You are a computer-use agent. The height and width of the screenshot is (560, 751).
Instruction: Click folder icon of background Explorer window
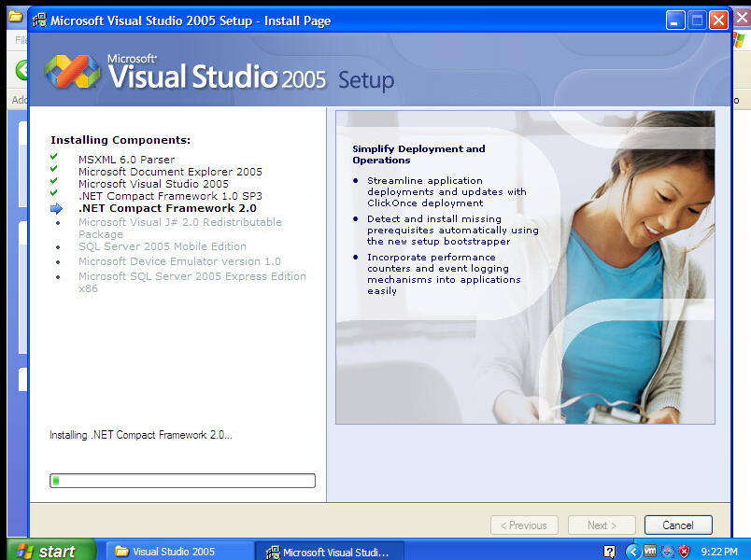point(15,17)
